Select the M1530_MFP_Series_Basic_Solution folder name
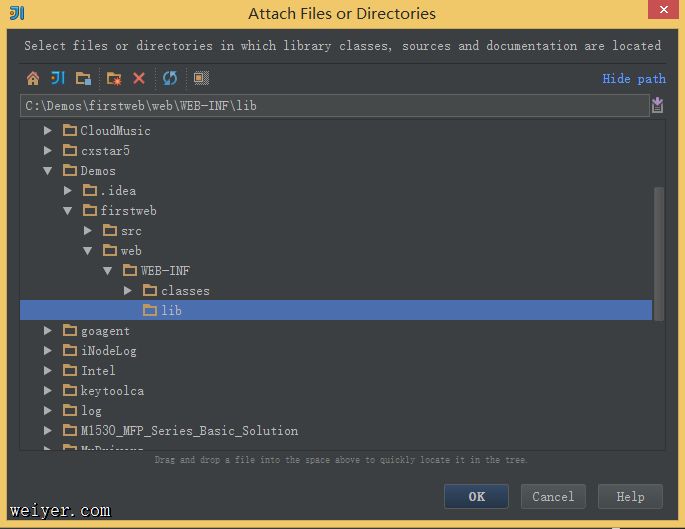Viewport: 685px width, 529px height. (x=190, y=431)
